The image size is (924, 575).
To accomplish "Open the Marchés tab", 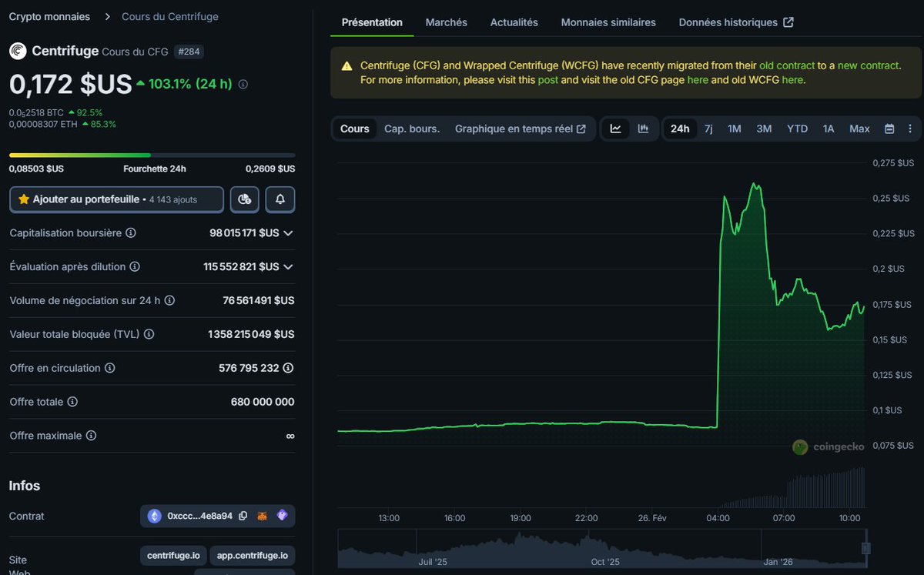I will pyautogui.click(x=447, y=22).
